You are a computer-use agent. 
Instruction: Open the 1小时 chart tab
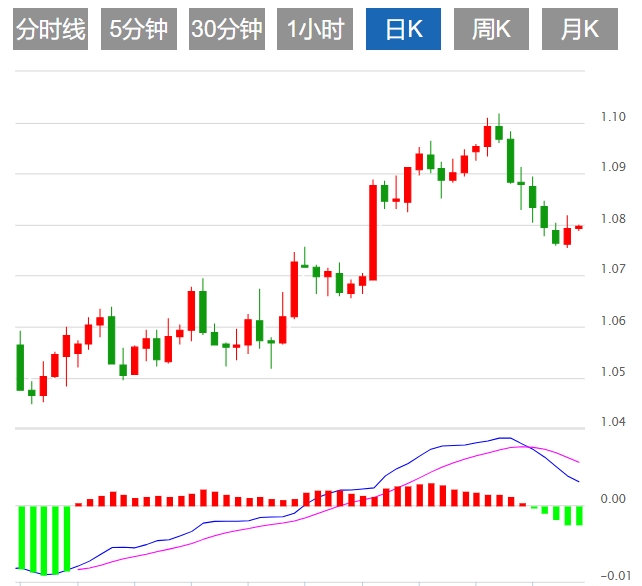(x=315, y=29)
